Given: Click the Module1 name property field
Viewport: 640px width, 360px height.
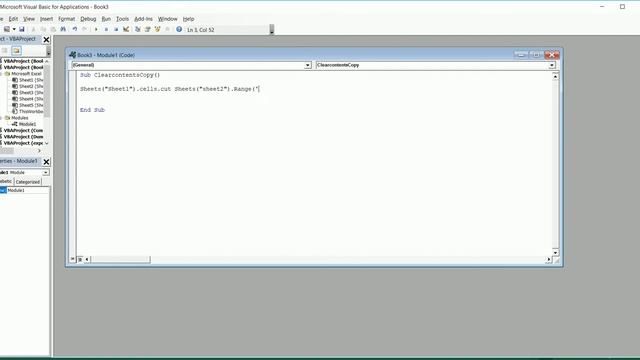Looking at the screenshot, I should pos(28,190).
